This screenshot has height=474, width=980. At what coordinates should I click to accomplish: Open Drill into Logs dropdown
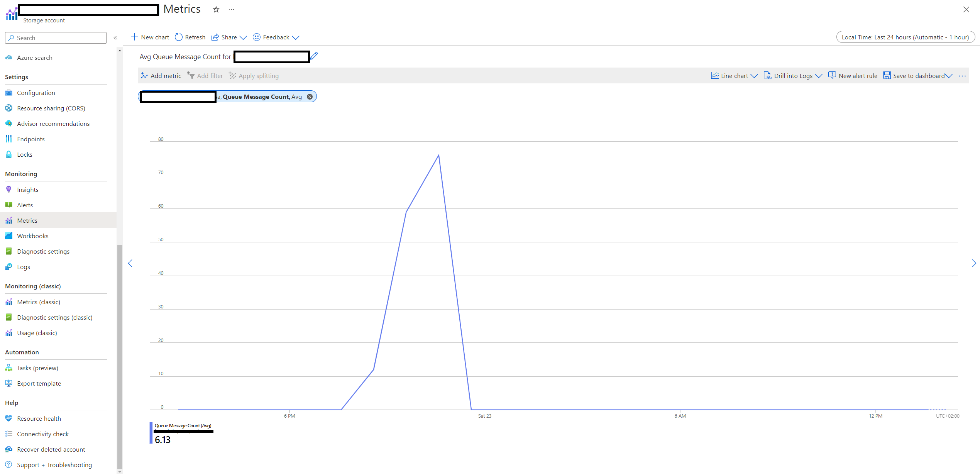[793, 76]
